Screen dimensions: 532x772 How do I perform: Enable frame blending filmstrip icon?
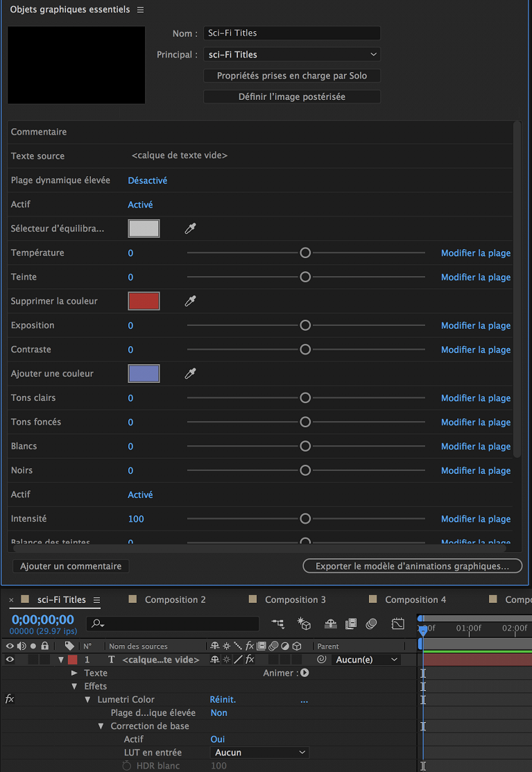pos(351,624)
